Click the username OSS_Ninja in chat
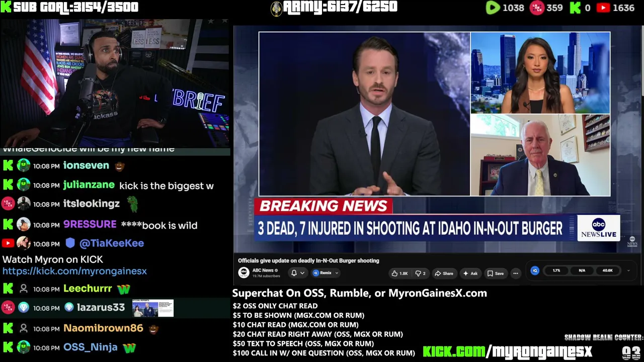 [x=91, y=347]
